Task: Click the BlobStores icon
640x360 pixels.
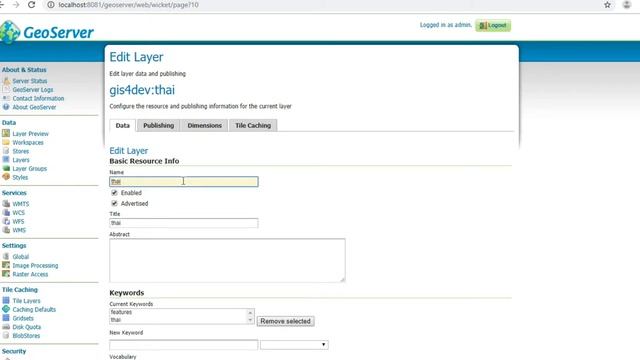Action: pyautogui.click(x=6, y=336)
